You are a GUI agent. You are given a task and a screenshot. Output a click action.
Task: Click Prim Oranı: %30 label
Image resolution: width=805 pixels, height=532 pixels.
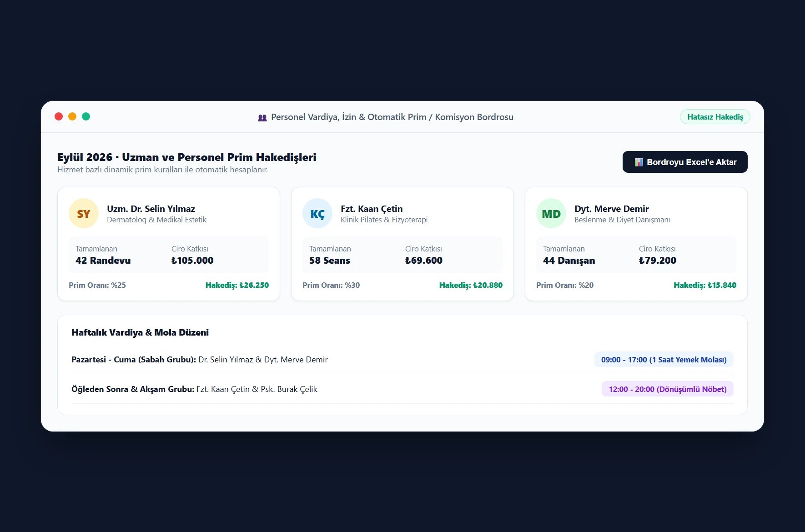click(x=331, y=285)
